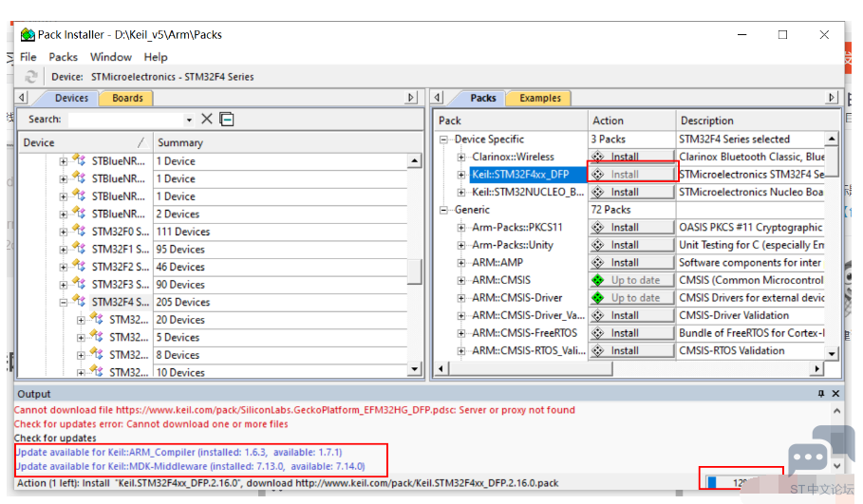Select the STM32F2 Series device icon
This screenshot has width=863, height=504.
point(79,266)
